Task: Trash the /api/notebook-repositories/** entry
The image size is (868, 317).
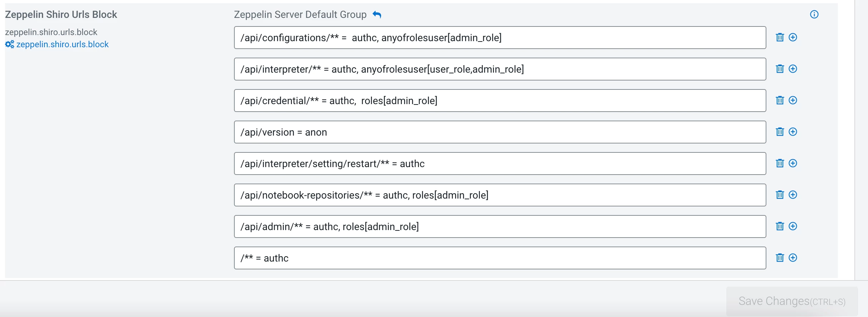Action: tap(780, 195)
